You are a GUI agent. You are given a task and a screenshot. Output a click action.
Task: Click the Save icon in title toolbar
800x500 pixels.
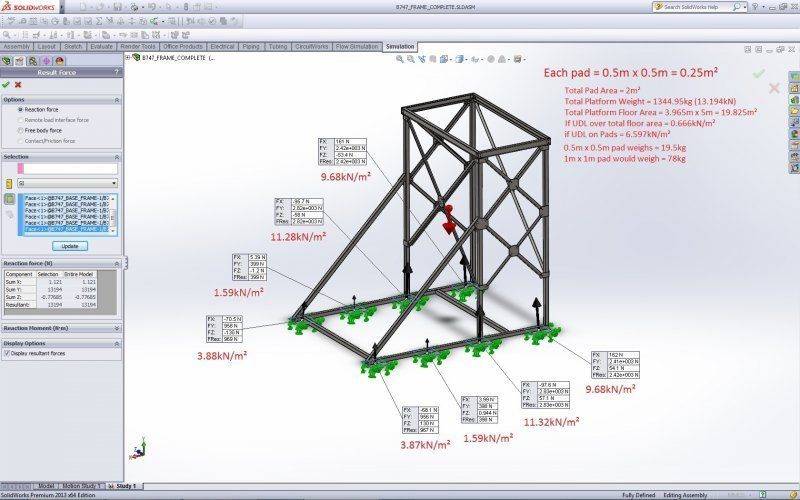click(x=117, y=7)
